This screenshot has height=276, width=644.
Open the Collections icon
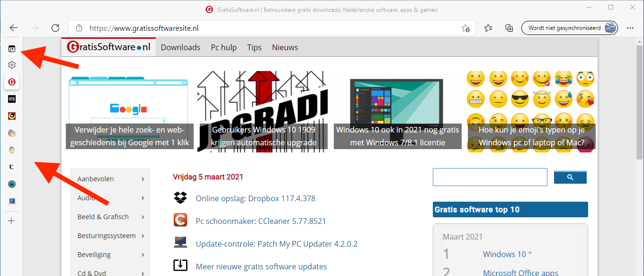pos(509,28)
